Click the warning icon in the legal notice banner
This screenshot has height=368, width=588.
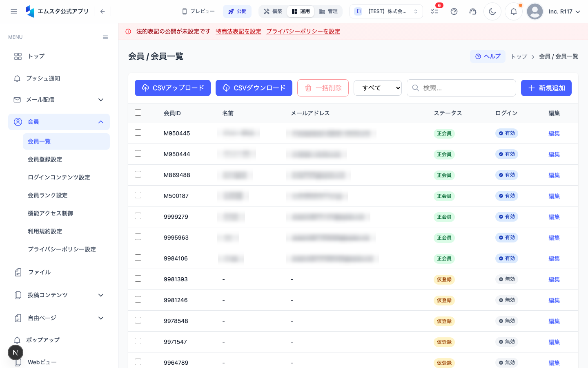tap(128, 31)
